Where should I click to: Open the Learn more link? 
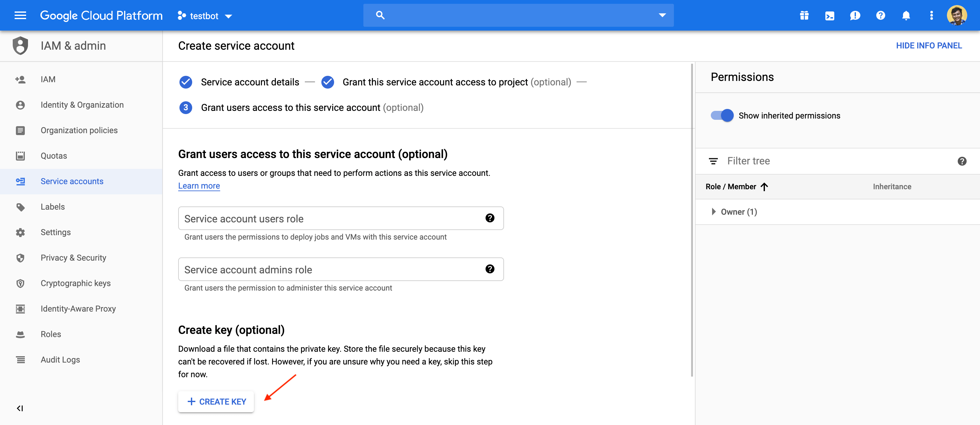[199, 186]
